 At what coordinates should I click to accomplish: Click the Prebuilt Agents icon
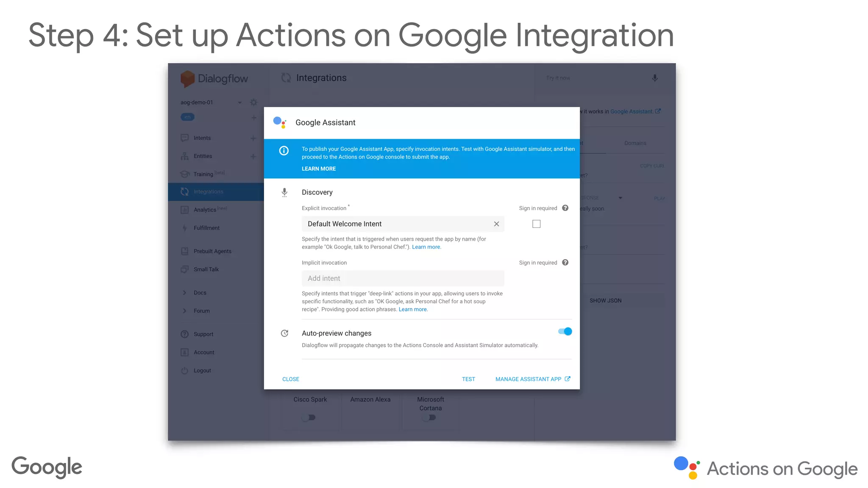(x=185, y=251)
